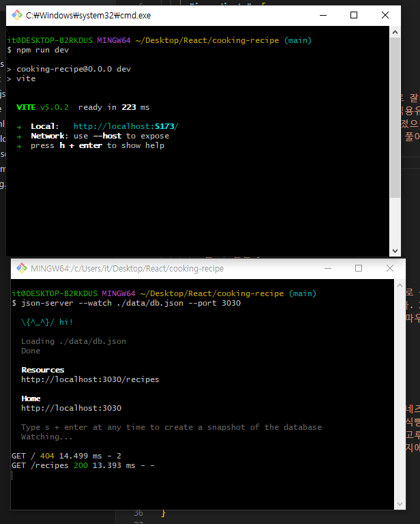Close the MINGW64 cooking-recipe window
The width and height of the screenshot is (420, 524).
tap(390, 268)
